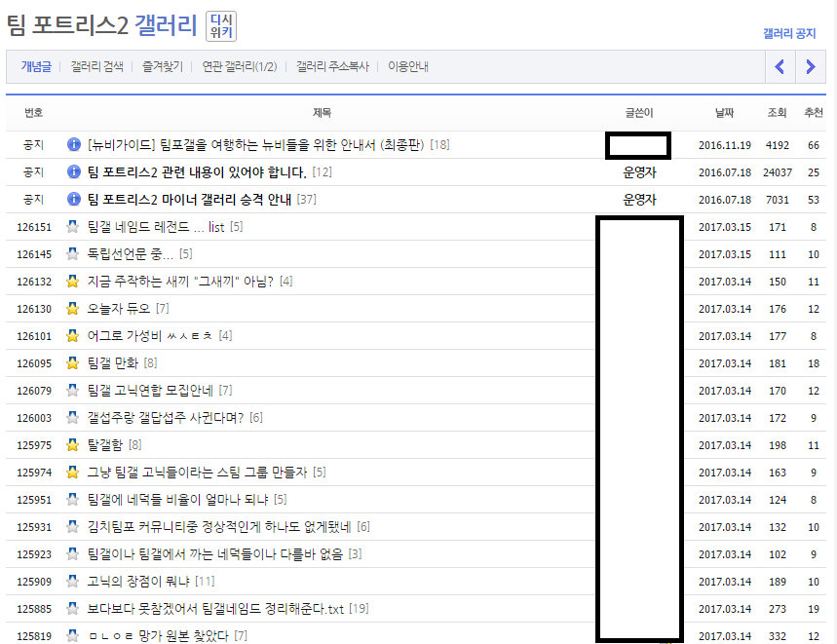The width and height of the screenshot is (837, 644).
Task: Click the 조회 column header
Action: [x=777, y=113]
